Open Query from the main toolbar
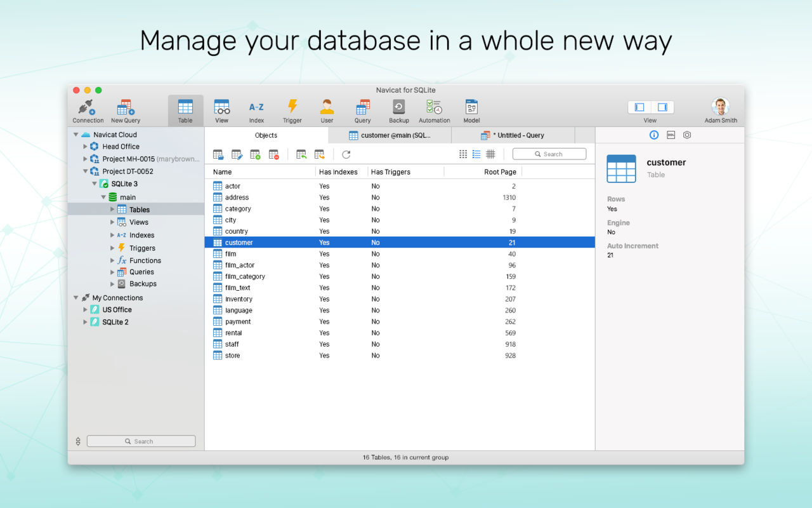 click(363, 111)
